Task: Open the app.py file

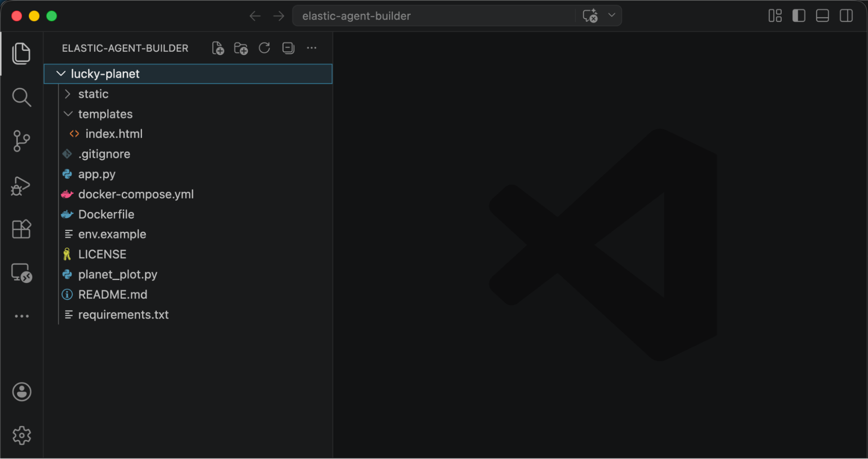Action: [x=188, y=174]
